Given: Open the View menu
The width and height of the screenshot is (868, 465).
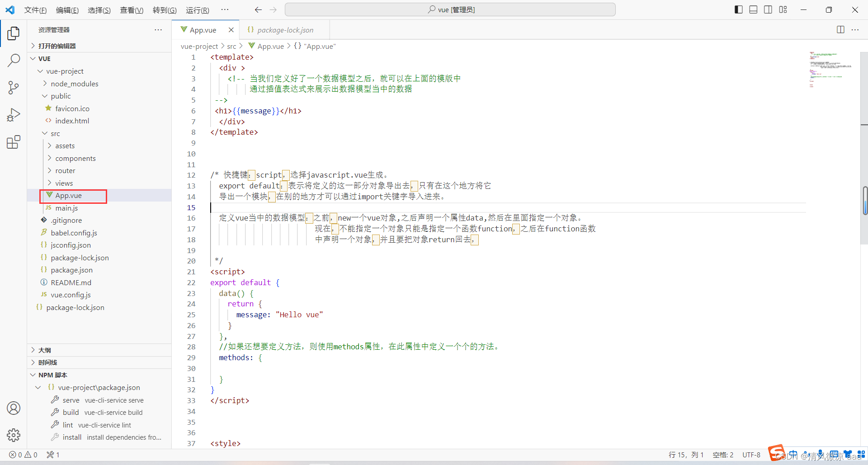Looking at the screenshot, I should tap(132, 10).
